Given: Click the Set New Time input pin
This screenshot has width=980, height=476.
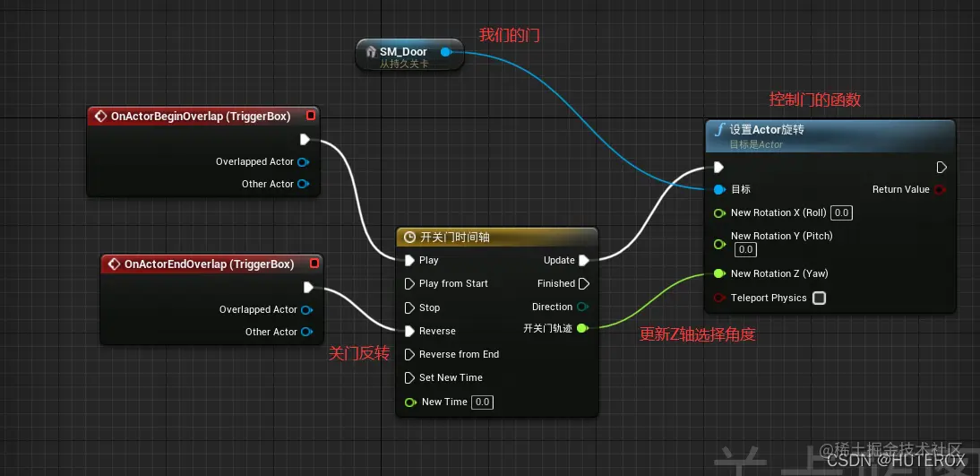Looking at the screenshot, I should coord(409,377).
